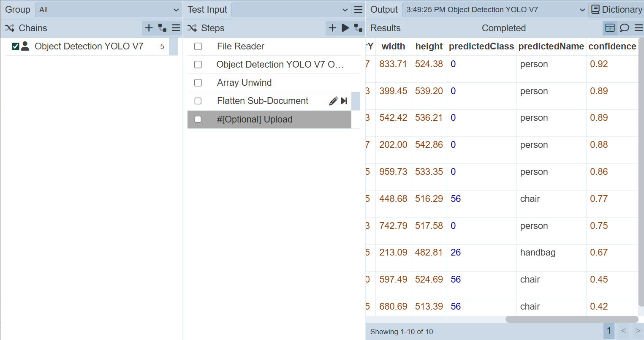Open the Test Input hamburger menu
The image size is (644, 340).
tap(358, 10)
